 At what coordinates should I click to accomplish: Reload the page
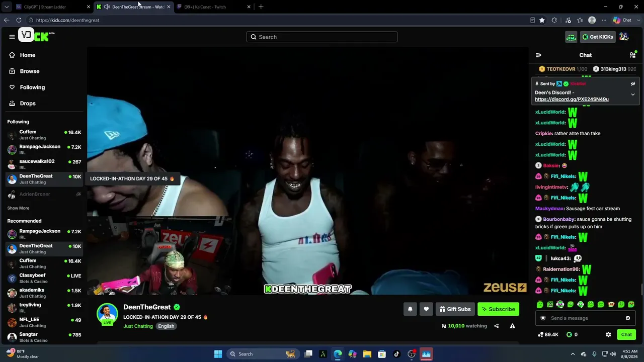point(19,20)
